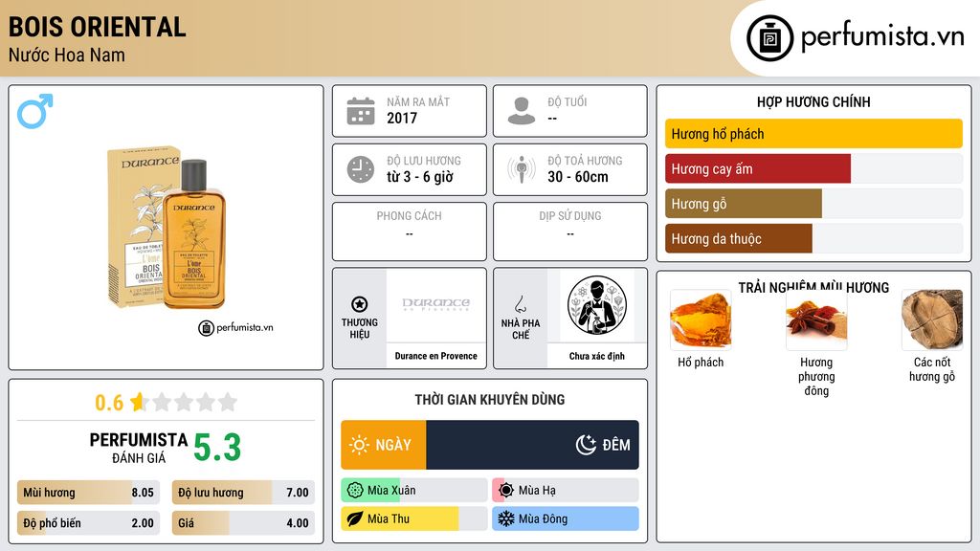Click the Chưa xác định perfumer label
This screenshot has height=551, width=980.
[x=597, y=356]
